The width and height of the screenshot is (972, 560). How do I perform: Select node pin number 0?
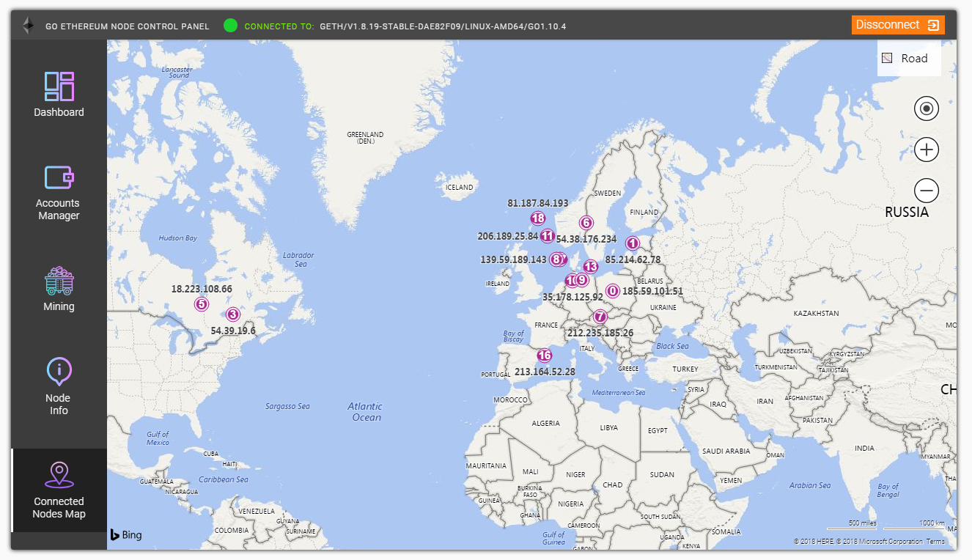point(613,291)
